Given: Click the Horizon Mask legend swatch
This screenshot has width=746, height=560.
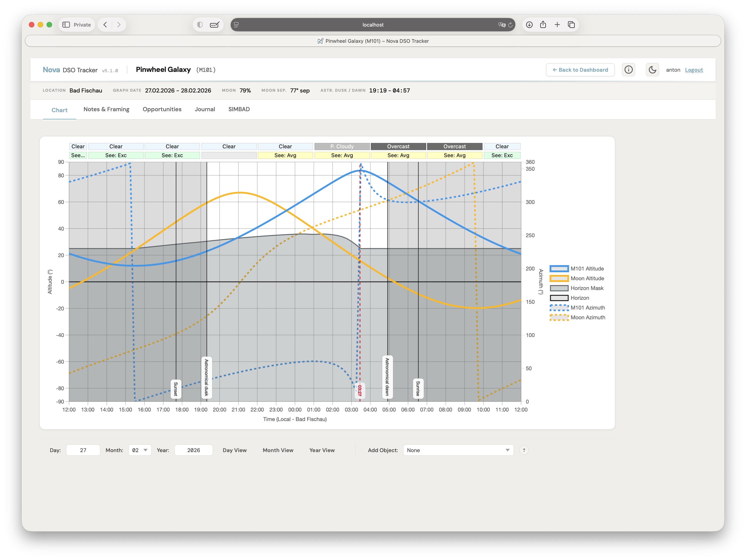Looking at the screenshot, I should [559, 288].
